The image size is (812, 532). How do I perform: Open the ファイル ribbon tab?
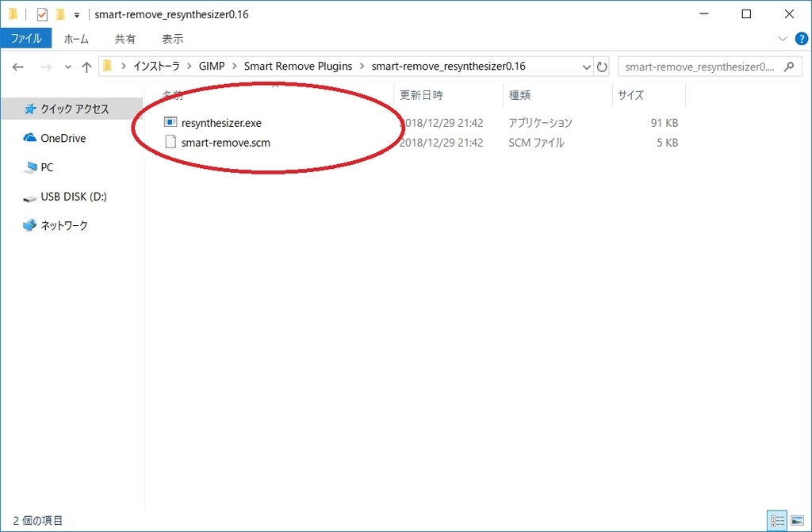[x=26, y=39]
